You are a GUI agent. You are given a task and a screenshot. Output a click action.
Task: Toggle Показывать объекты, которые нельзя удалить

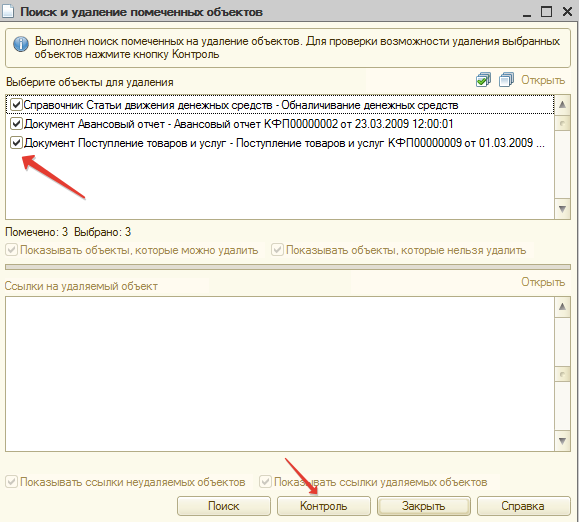(277, 250)
